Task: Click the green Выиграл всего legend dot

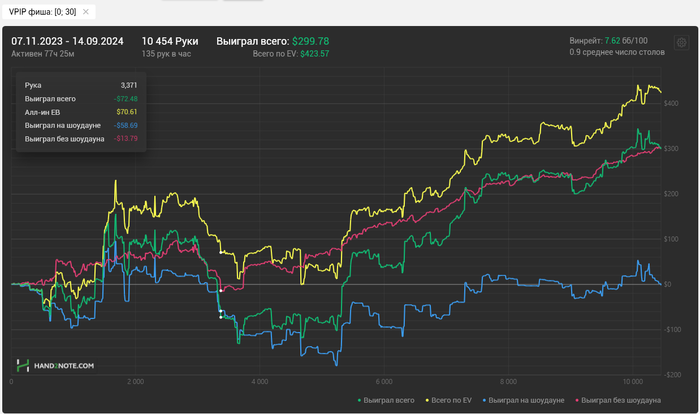Action: click(359, 401)
